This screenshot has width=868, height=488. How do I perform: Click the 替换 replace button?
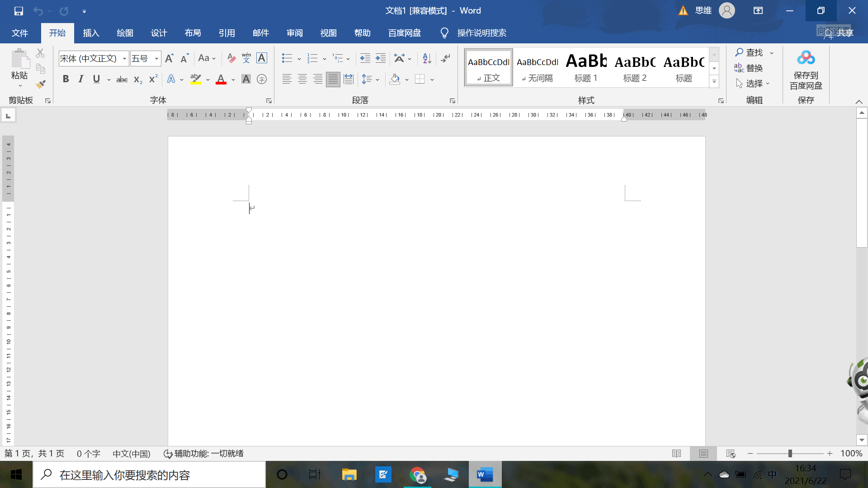tap(749, 68)
